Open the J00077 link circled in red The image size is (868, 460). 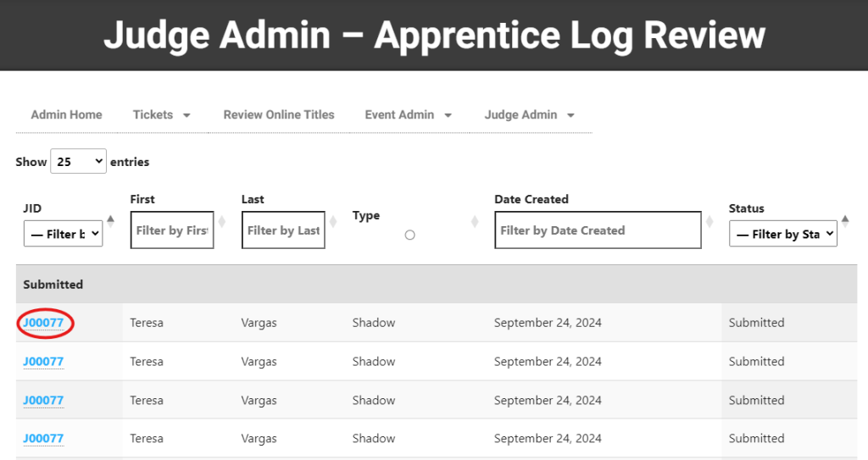coord(43,323)
